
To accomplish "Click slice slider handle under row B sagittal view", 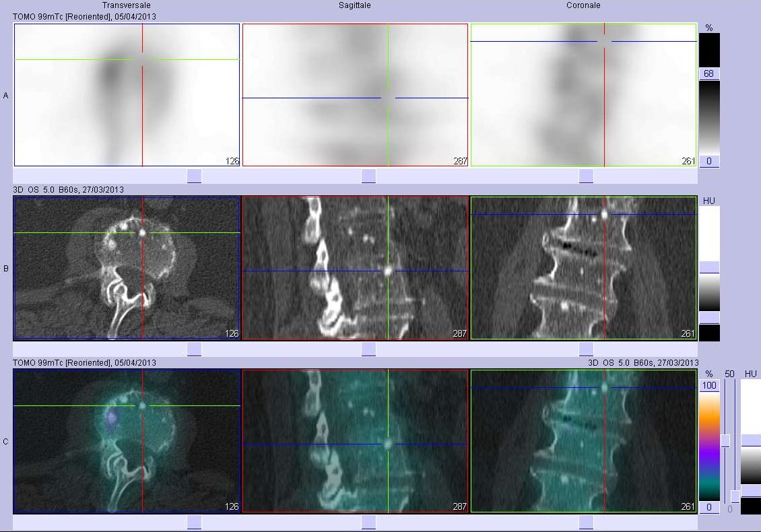I will (x=368, y=349).
